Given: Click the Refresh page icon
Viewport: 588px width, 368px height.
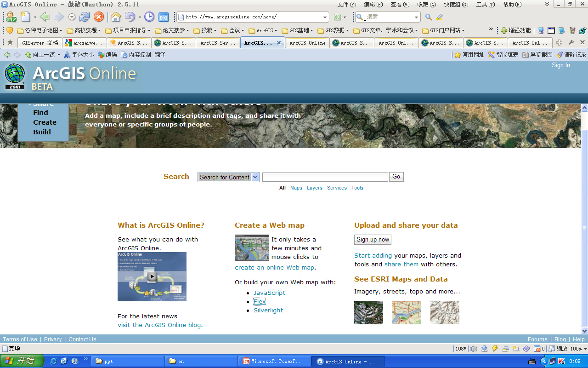Looking at the screenshot, I should coord(85,17).
